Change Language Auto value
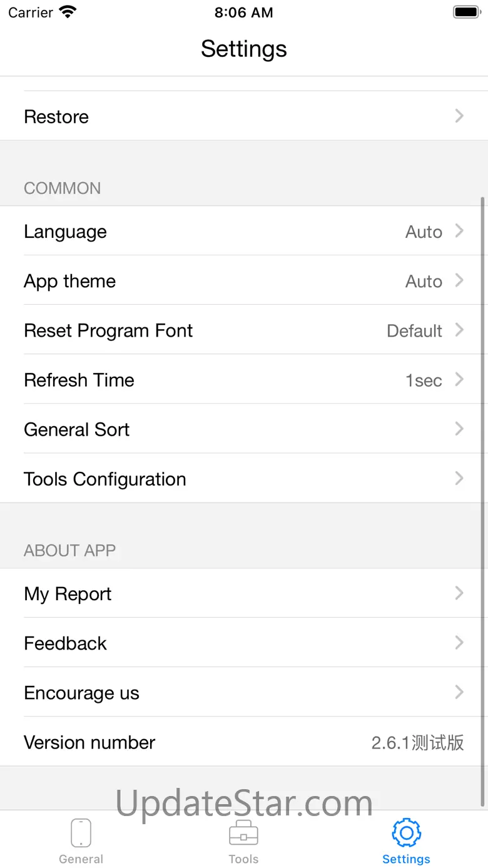 (x=424, y=232)
